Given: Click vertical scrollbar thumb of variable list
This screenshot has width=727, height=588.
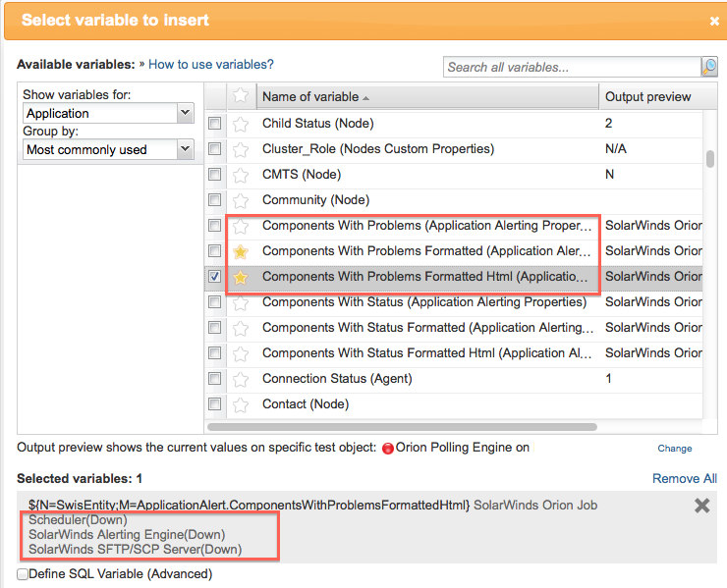Looking at the screenshot, I should (x=710, y=159).
